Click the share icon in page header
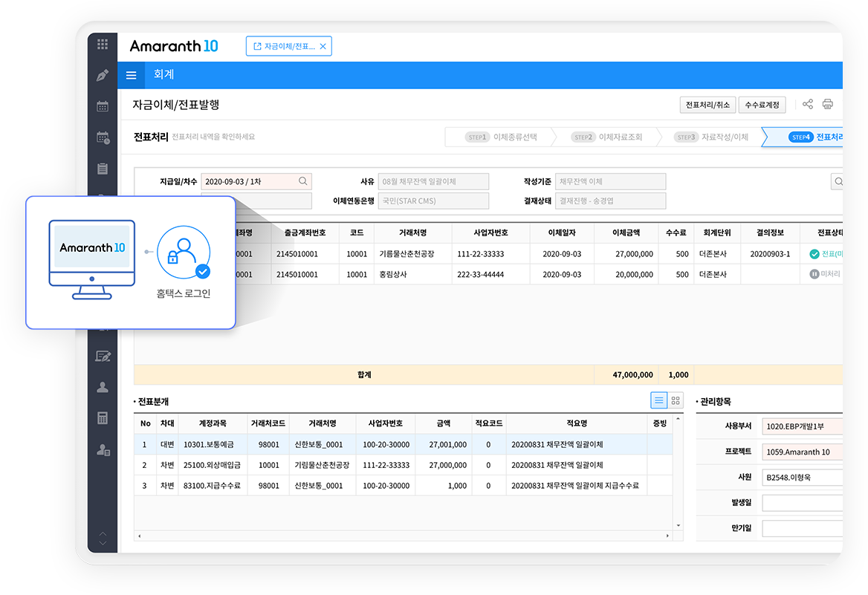Image resolution: width=868 pixels, height=595 pixels. pos(808,104)
